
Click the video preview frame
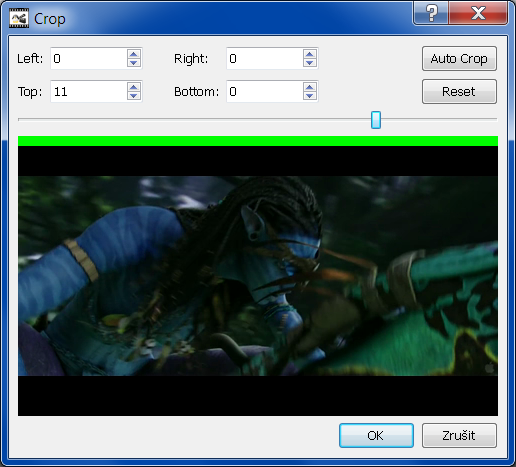pos(258,276)
